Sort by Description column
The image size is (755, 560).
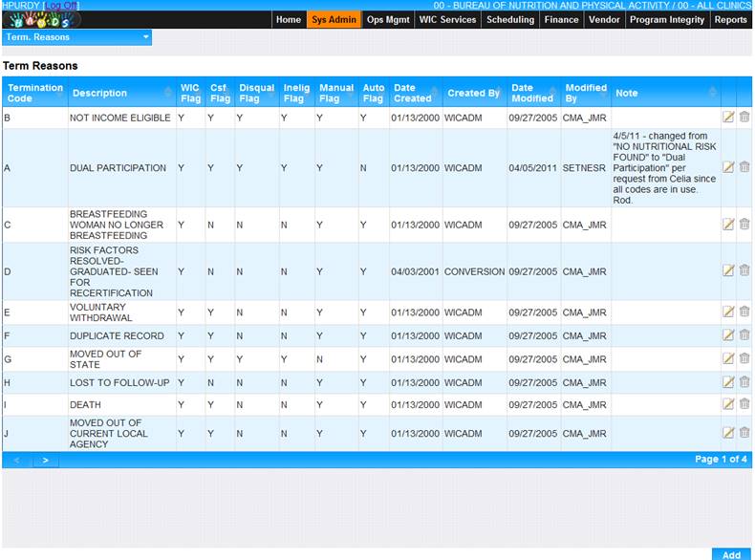pyautogui.click(x=121, y=93)
